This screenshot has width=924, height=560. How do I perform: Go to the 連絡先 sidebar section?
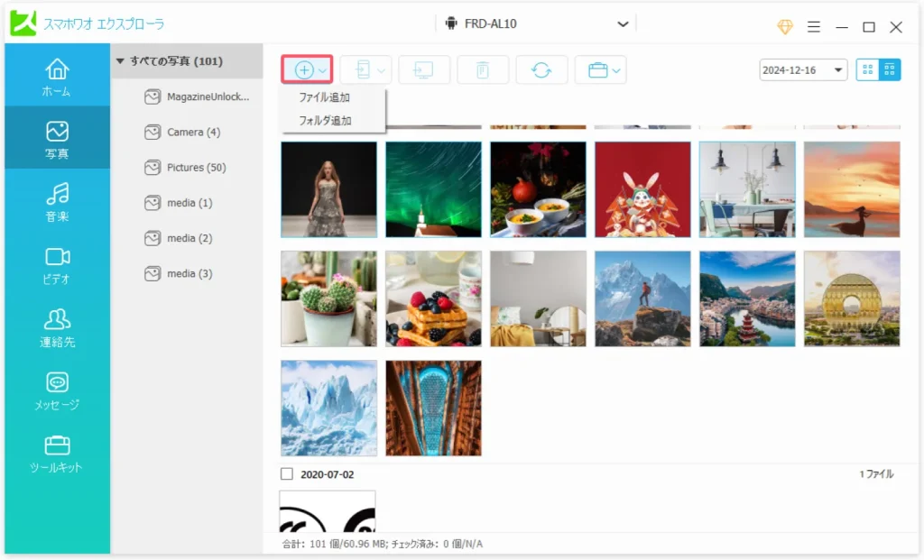(x=57, y=328)
